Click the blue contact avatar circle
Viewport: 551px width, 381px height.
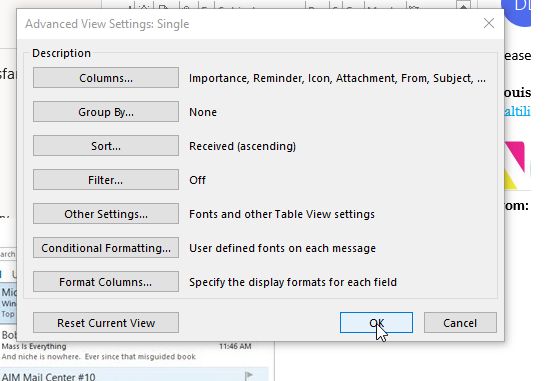[516, 11]
